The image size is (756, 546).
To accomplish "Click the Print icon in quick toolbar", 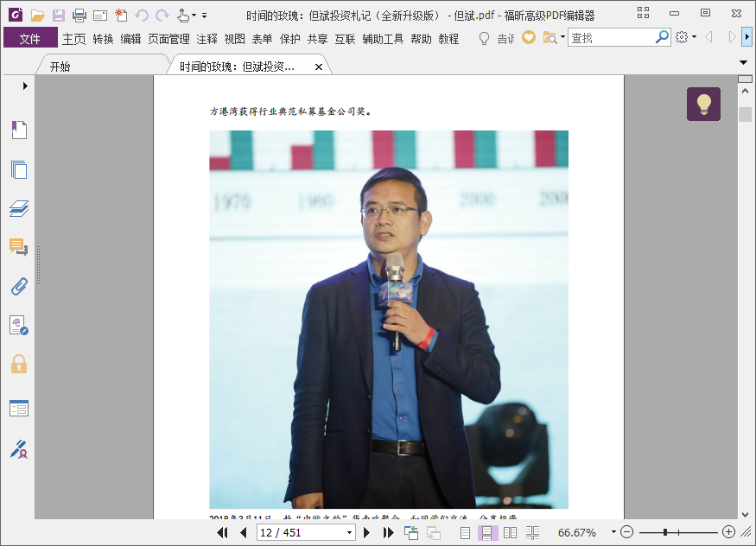I will pos(79,16).
